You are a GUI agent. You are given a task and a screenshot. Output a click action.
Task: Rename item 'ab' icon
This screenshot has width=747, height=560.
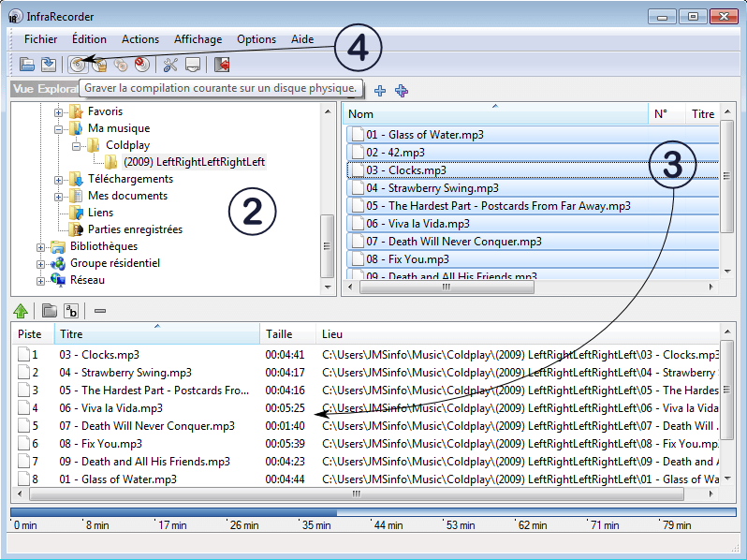click(71, 311)
